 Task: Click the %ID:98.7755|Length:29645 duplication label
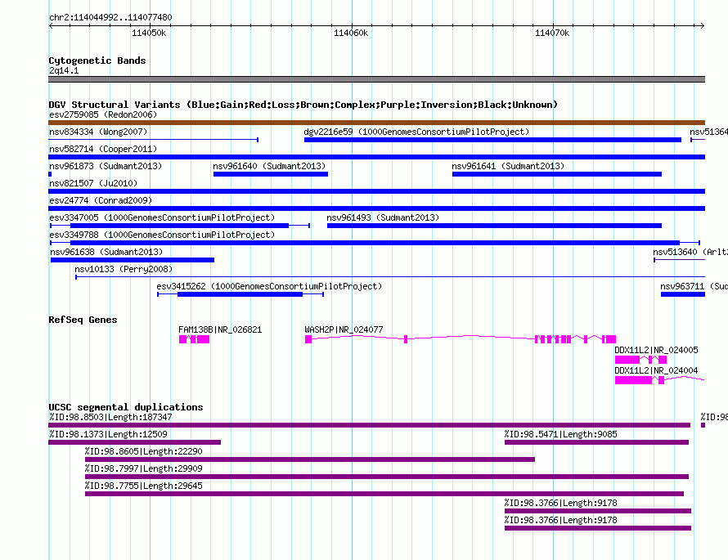pos(143,486)
